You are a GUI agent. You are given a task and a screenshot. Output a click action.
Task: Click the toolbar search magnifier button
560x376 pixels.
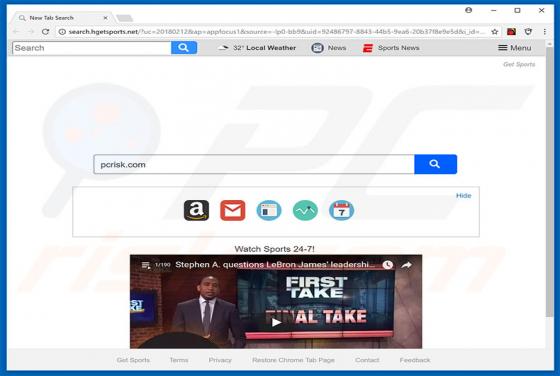pos(184,47)
